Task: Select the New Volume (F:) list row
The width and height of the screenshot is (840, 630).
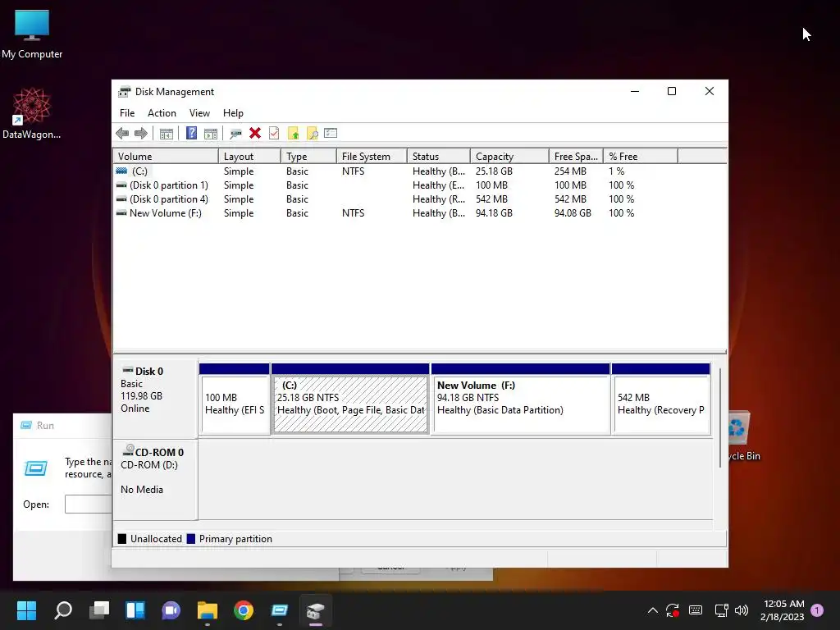Action: pos(395,213)
